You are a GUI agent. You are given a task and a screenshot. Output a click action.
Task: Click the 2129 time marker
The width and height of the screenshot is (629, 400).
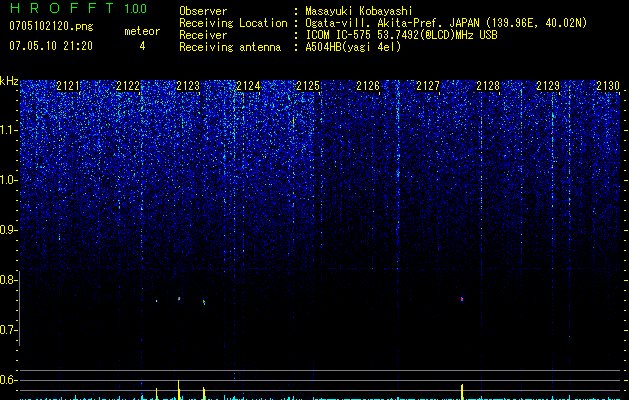click(x=548, y=86)
